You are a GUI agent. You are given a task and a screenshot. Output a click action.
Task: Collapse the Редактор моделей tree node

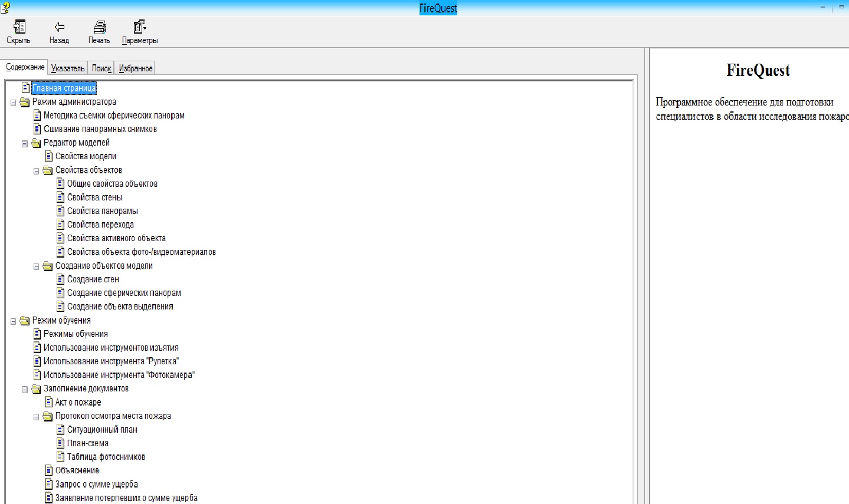(x=25, y=143)
